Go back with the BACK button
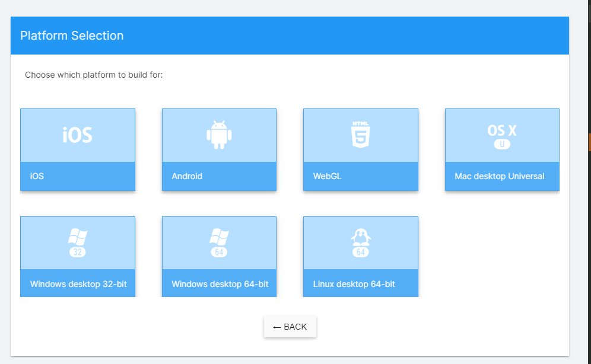 coord(290,327)
